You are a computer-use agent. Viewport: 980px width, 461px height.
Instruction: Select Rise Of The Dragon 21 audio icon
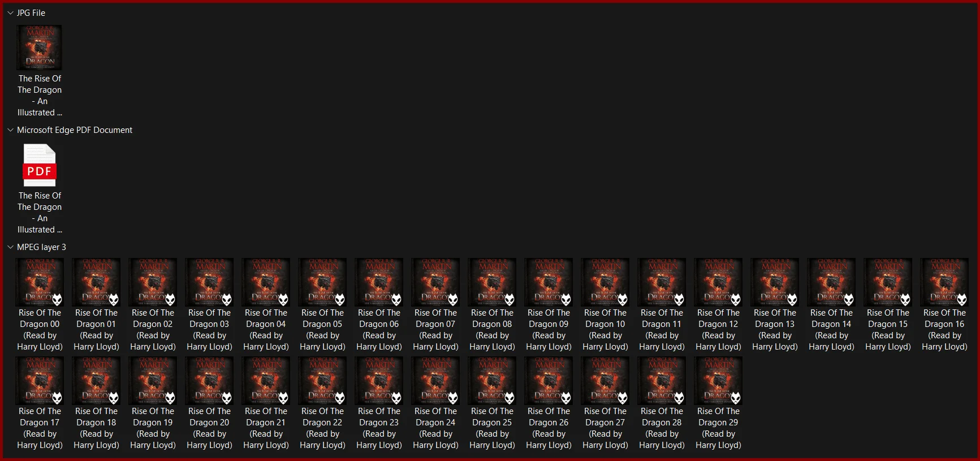point(266,381)
